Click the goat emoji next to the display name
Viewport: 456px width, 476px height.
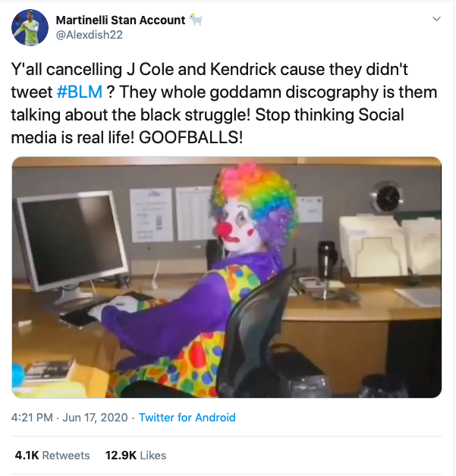point(196,20)
